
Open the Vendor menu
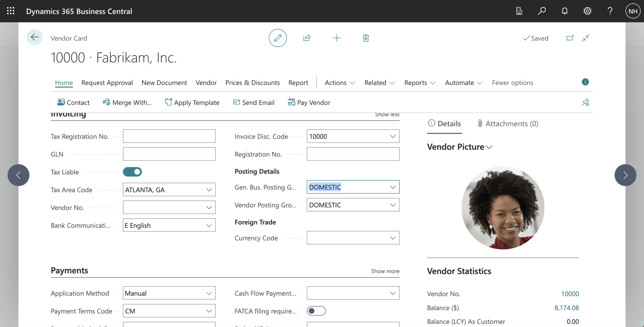point(206,83)
